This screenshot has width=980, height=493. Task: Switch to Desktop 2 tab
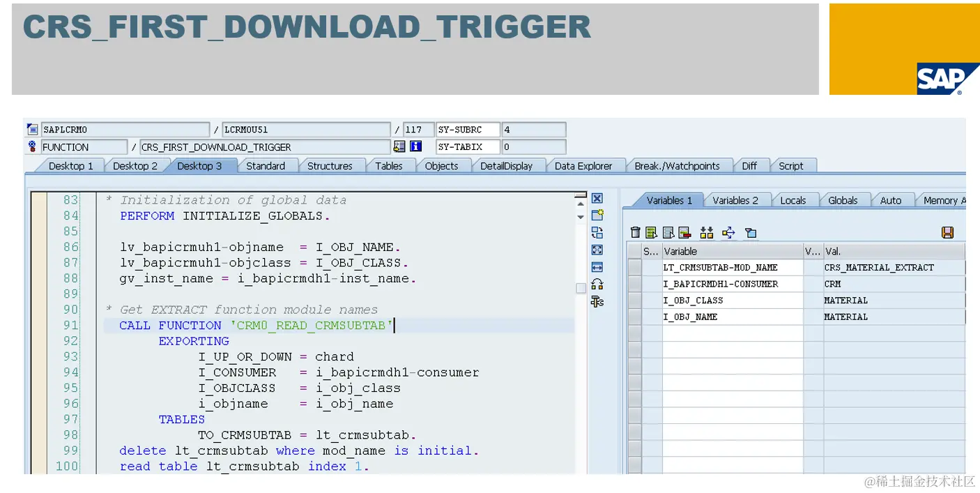pyautogui.click(x=135, y=166)
